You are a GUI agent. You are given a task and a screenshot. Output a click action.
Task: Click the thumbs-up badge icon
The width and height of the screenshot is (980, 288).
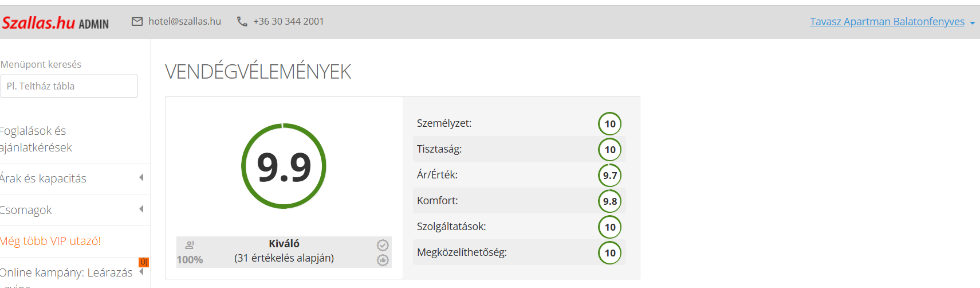[383, 260]
